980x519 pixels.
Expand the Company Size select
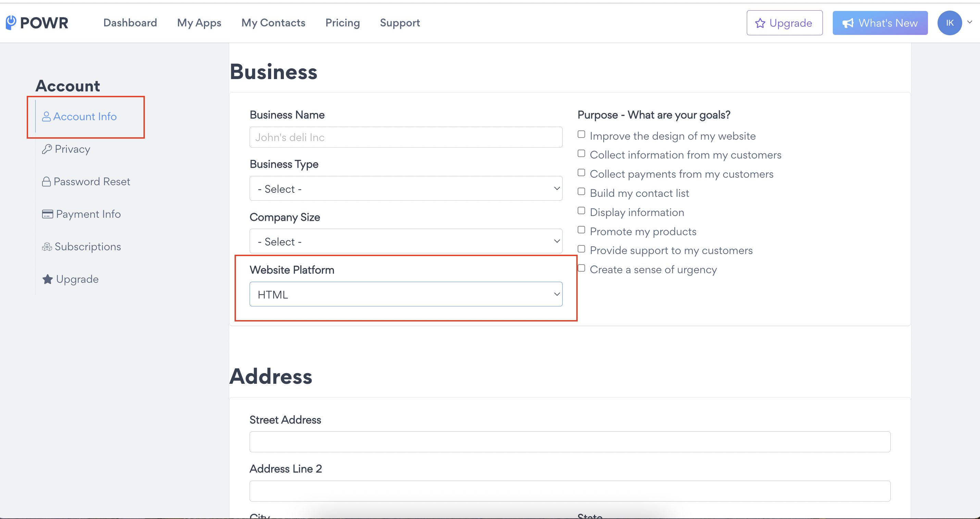click(x=406, y=241)
